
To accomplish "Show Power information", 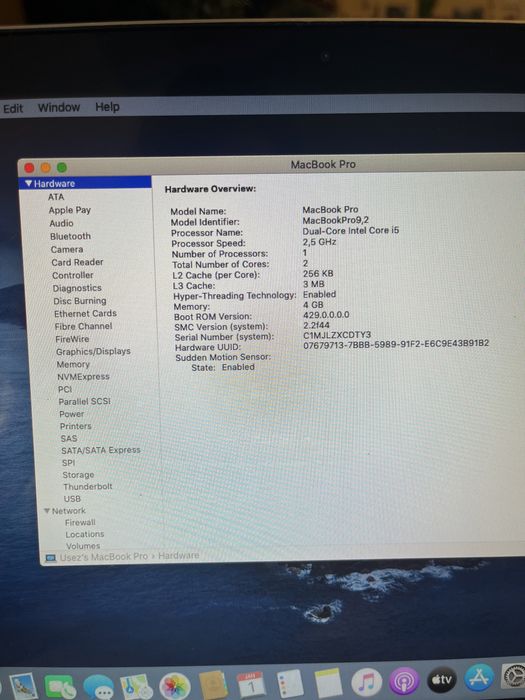I will (x=72, y=414).
